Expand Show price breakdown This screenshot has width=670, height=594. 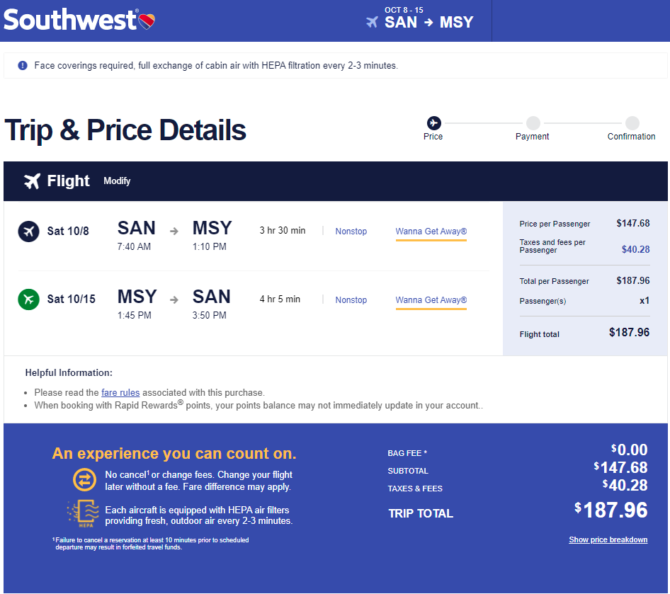point(608,540)
